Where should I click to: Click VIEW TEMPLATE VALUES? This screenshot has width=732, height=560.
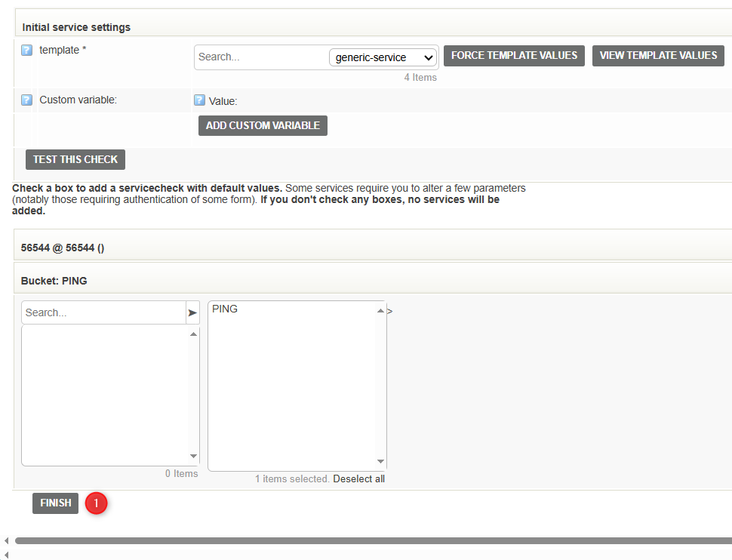coord(658,55)
